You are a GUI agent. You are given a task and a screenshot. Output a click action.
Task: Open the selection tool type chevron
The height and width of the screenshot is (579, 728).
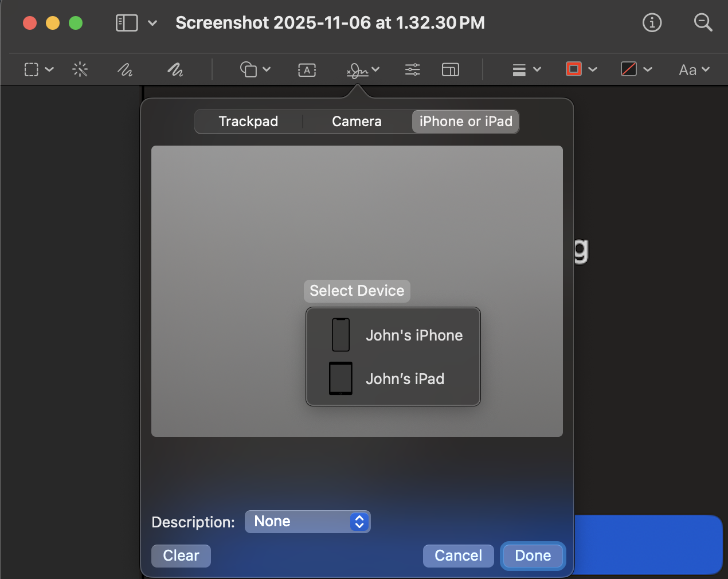49,69
